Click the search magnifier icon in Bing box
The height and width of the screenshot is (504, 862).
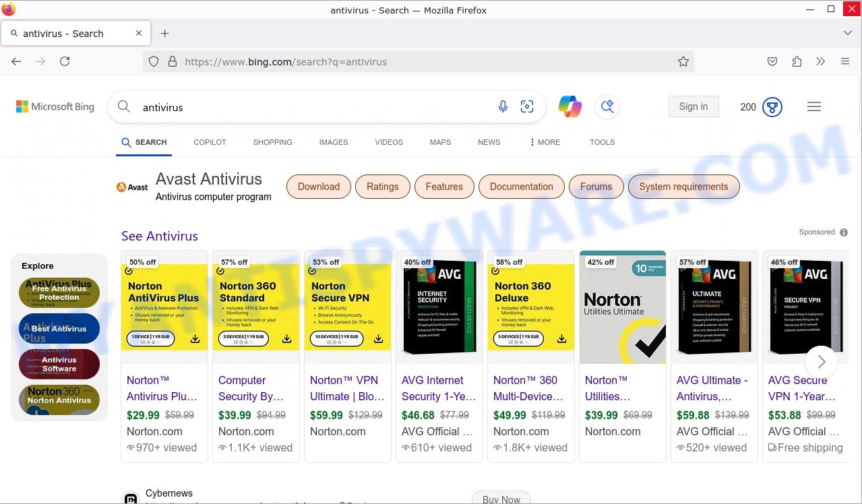click(124, 106)
